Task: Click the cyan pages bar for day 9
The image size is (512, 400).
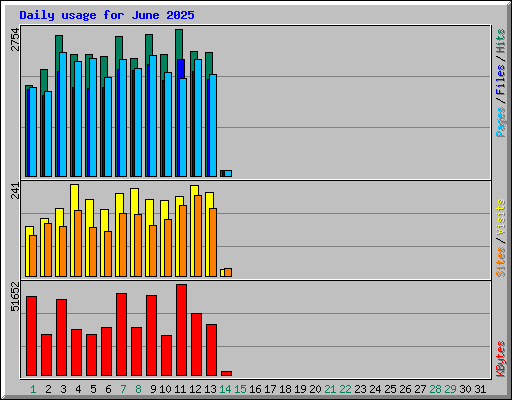Action: [153, 116]
